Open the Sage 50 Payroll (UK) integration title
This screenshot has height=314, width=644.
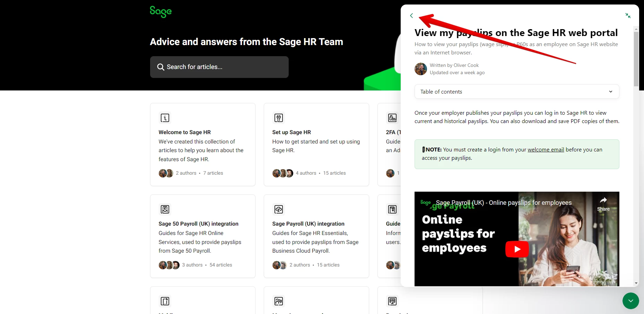click(198, 224)
